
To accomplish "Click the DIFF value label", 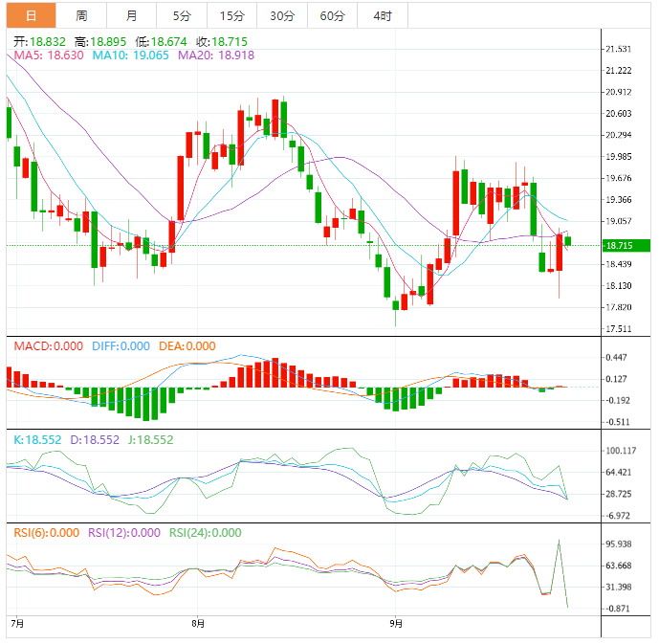I will click(x=120, y=346).
